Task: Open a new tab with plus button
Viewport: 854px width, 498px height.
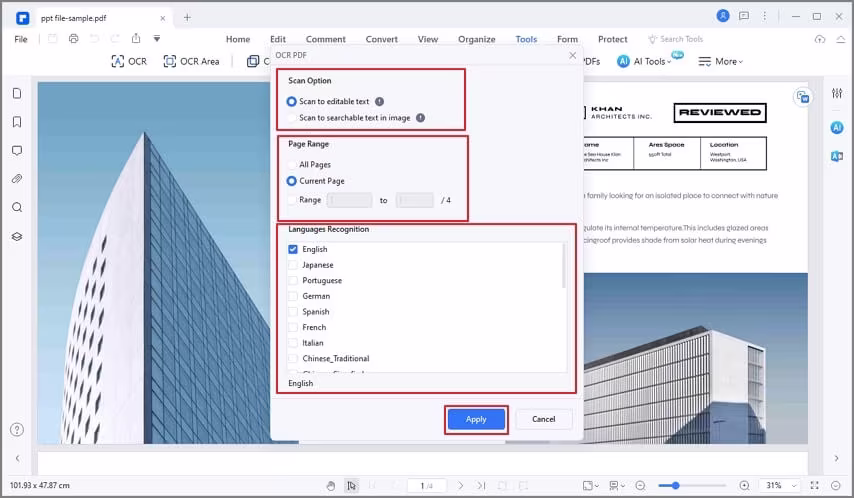Action: pyautogui.click(x=187, y=17)
